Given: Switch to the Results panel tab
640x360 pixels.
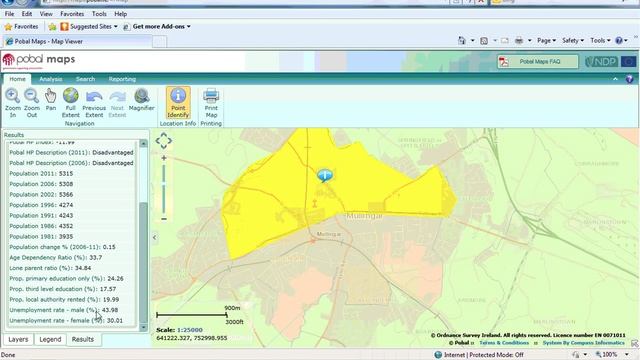Looking at the screenshot, I should (83, 339).
